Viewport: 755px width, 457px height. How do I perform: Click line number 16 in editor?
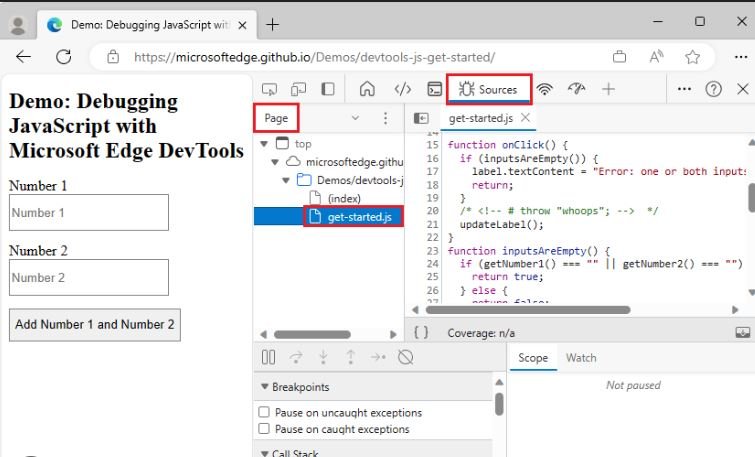(433, 158)
